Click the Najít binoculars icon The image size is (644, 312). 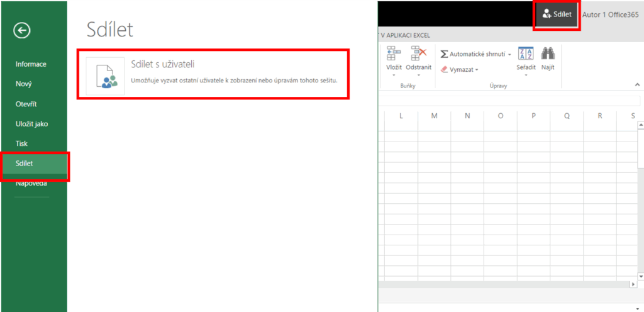click(548, 54)
